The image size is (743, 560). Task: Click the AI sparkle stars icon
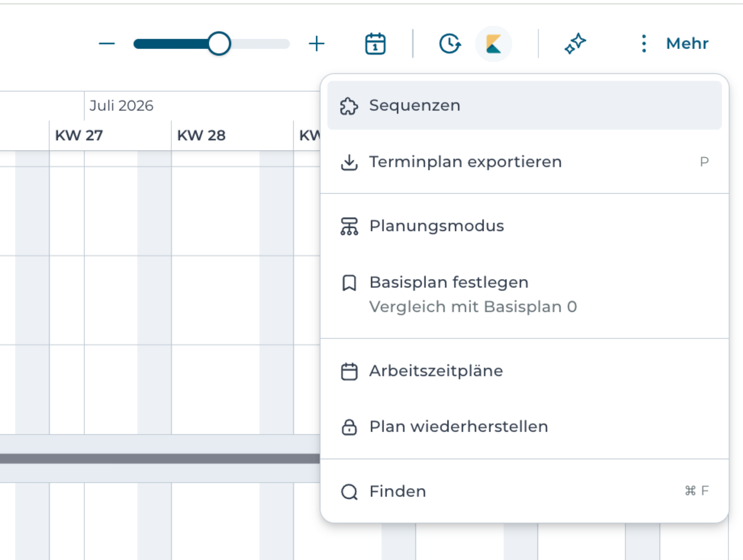575,44
